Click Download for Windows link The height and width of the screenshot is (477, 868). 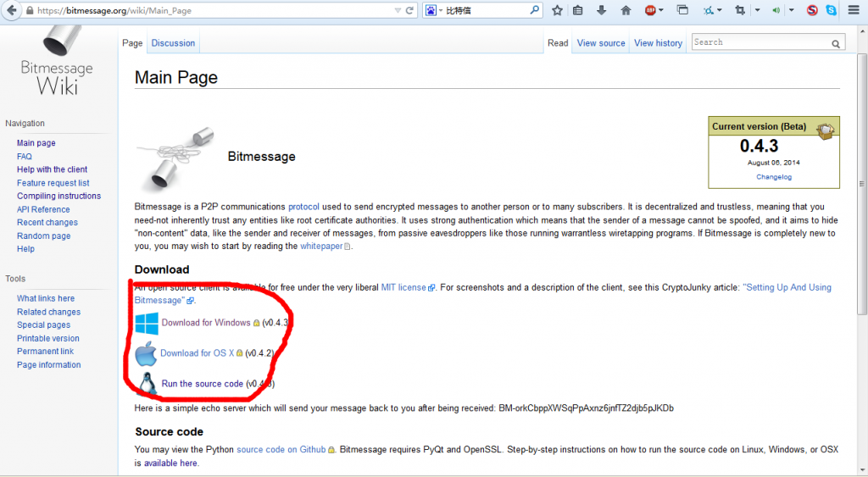tap(206, 323)
